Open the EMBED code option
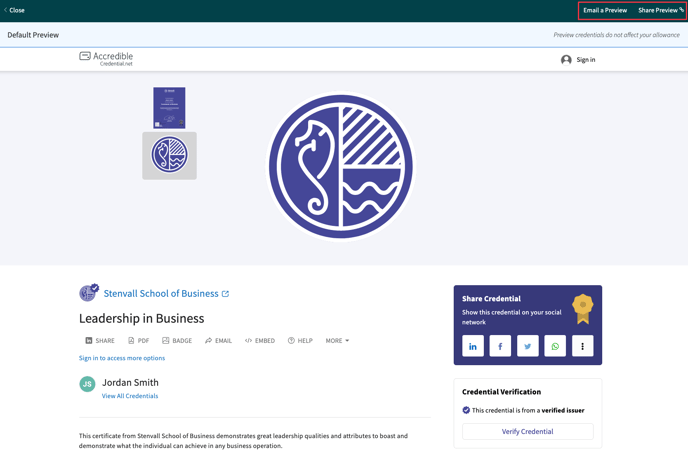 pyautogui.click(x=260, y=341)
